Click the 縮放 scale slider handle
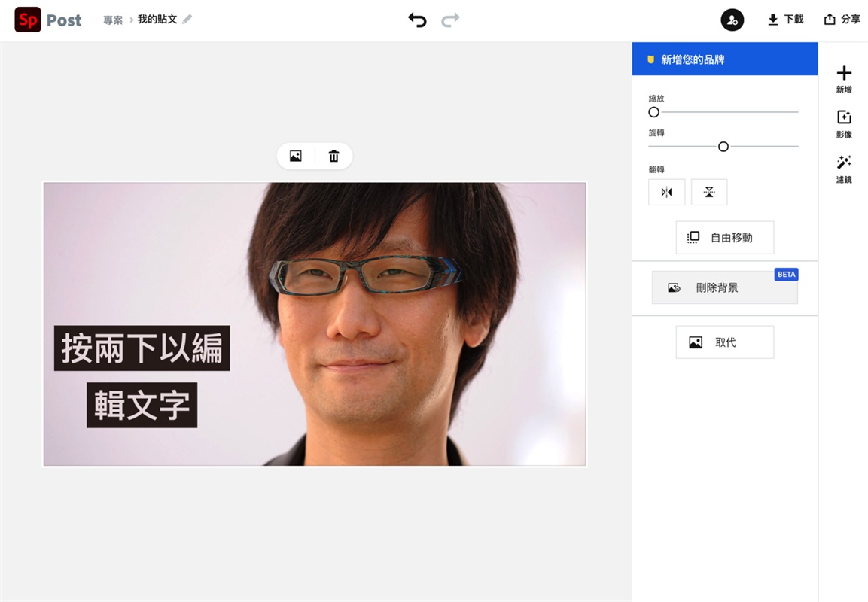The height and width of the screenshot is (602, 868). point(653,112)
